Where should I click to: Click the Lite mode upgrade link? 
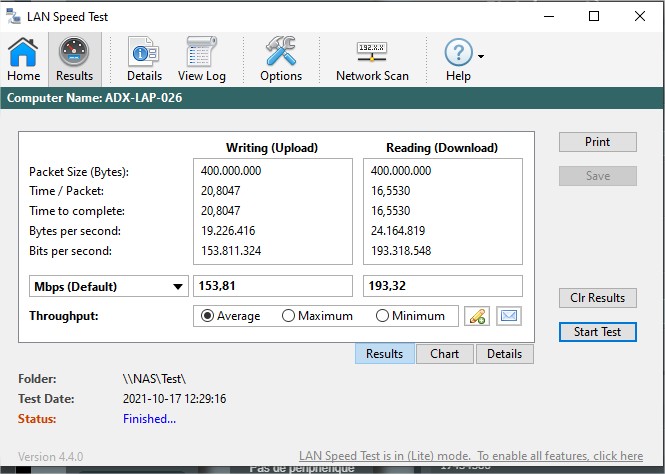tap(470, 456)
